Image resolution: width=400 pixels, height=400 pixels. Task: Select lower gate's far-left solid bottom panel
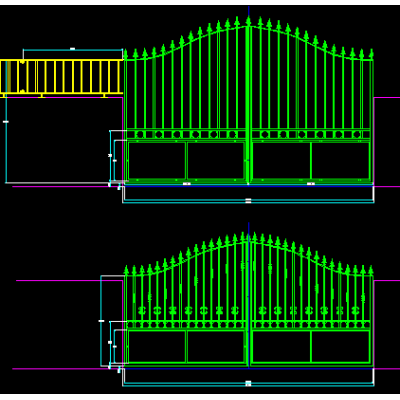pos(157,347)
